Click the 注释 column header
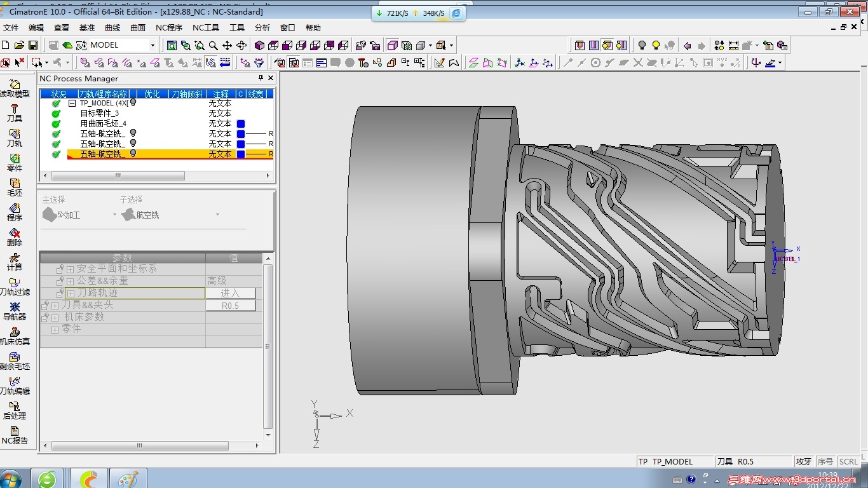The width and height of the screenshot is (868, 488). tap(221, 94)
